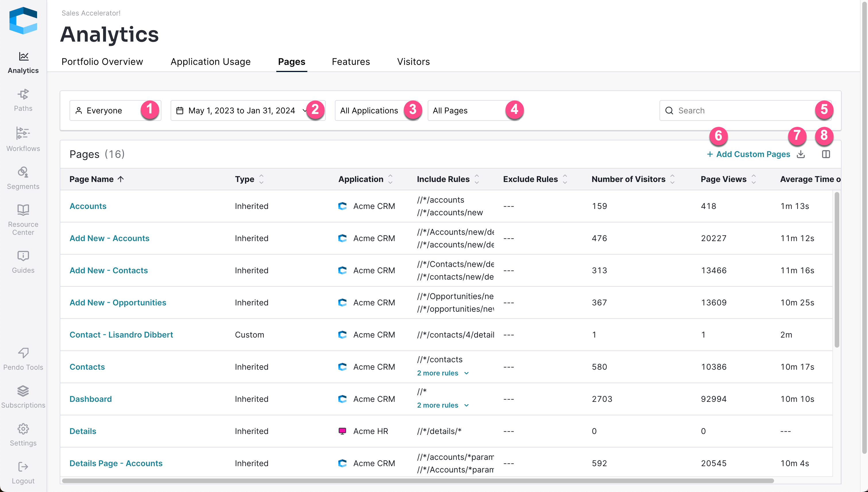Image resolution: width=868 pixels, height=492 pixels.
Task: Open the Contacts page link
Action: click(x=87, y=367)
